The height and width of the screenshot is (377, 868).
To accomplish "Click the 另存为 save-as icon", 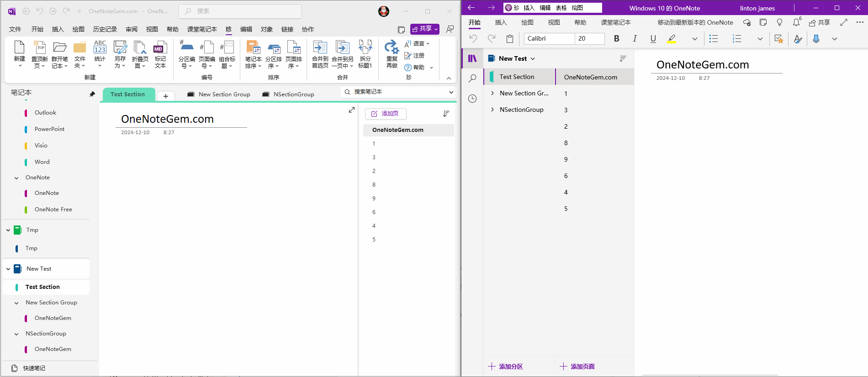I will (120, 47).
